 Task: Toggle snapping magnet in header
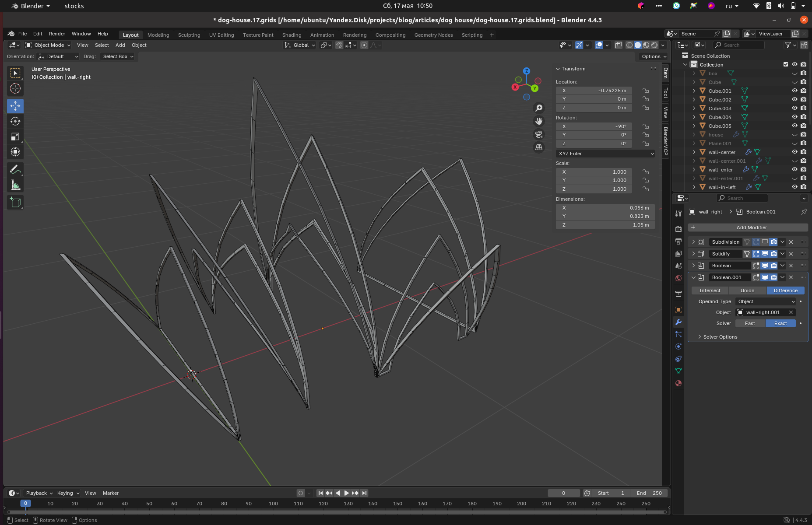339,45
